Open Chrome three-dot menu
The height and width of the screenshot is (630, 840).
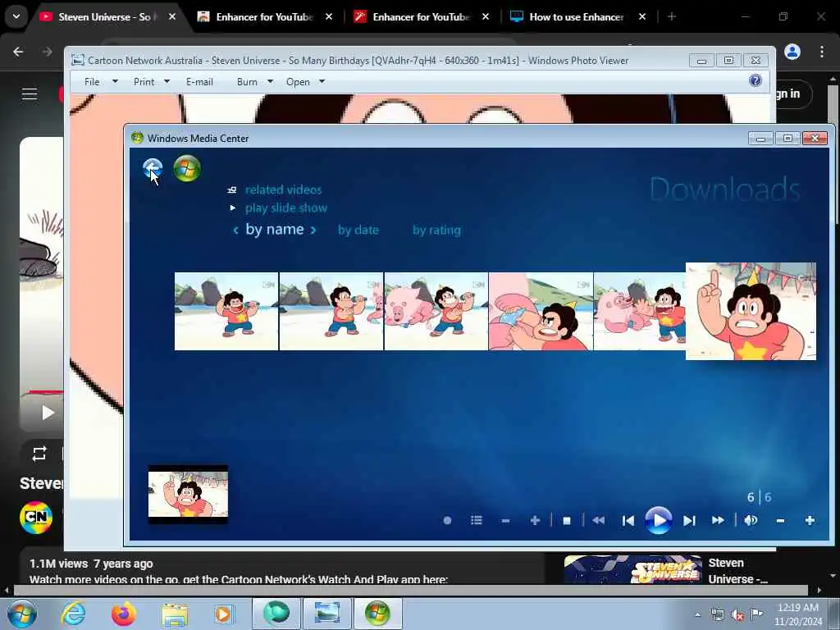pyautogui.click(x=822, y=52)
